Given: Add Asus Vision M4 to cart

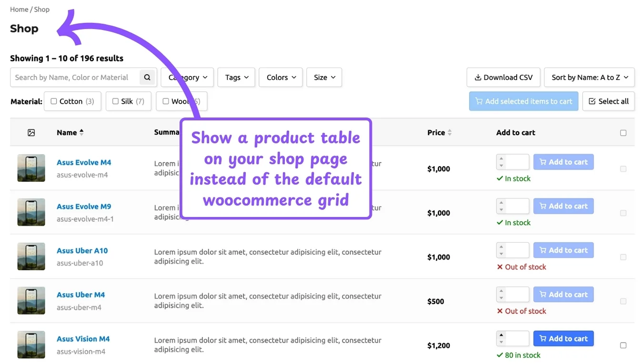Looking at the screenshot, I should 563,339.
